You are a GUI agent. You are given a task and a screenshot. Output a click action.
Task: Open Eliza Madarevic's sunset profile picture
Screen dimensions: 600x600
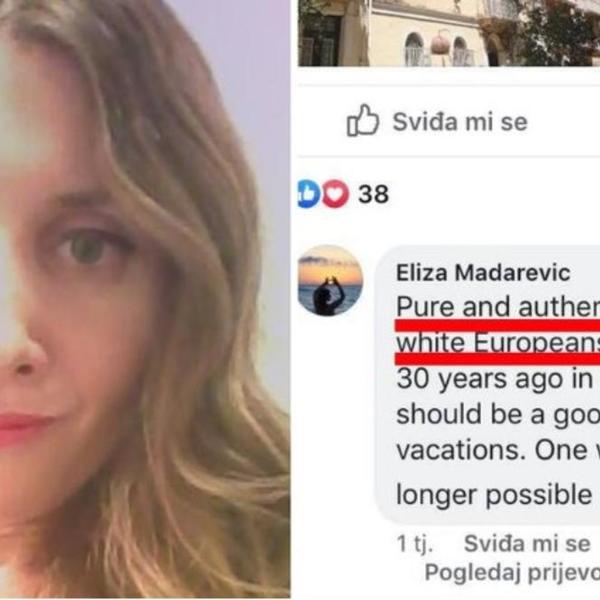point(330,280)
